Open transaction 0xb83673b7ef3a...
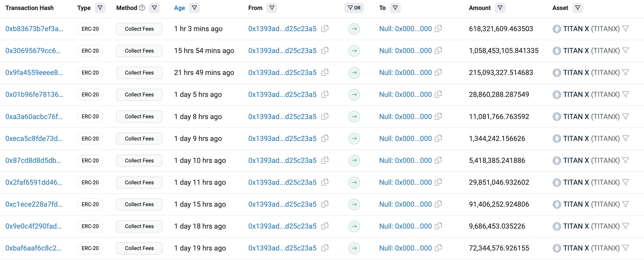Viewport: 644px width, 260px height. (x=34, y=29)
